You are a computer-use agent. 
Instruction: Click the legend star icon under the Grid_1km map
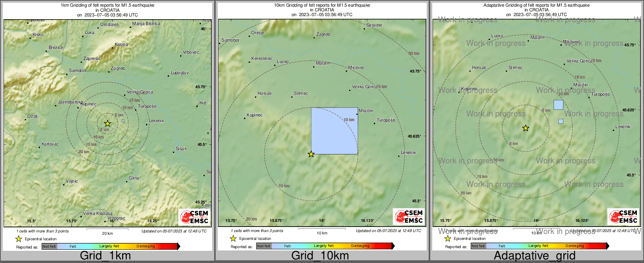[x=19, y=239]
